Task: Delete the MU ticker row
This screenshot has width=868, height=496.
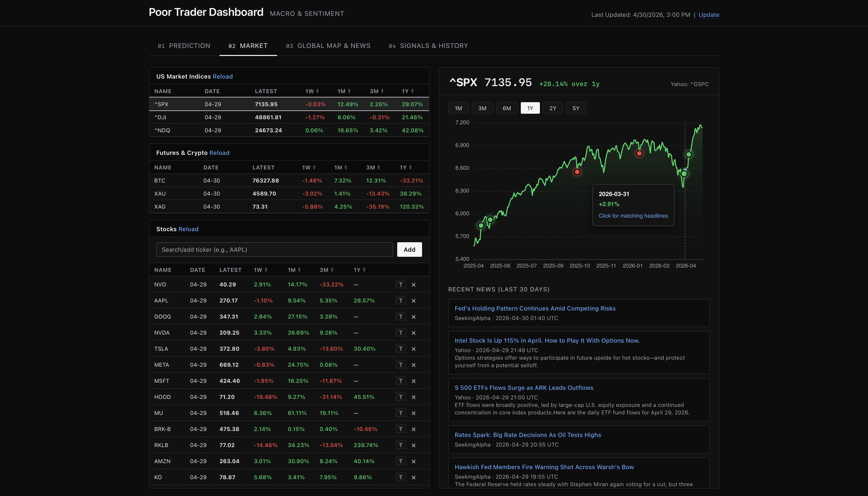Action: [414, 413]
